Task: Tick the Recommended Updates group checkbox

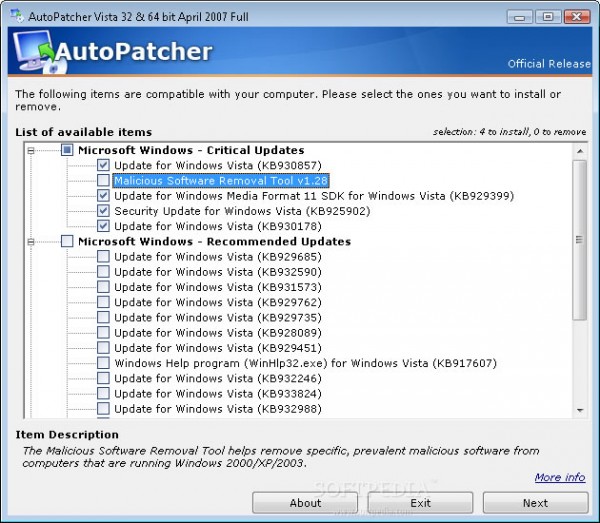Action: tap(67, 241)
